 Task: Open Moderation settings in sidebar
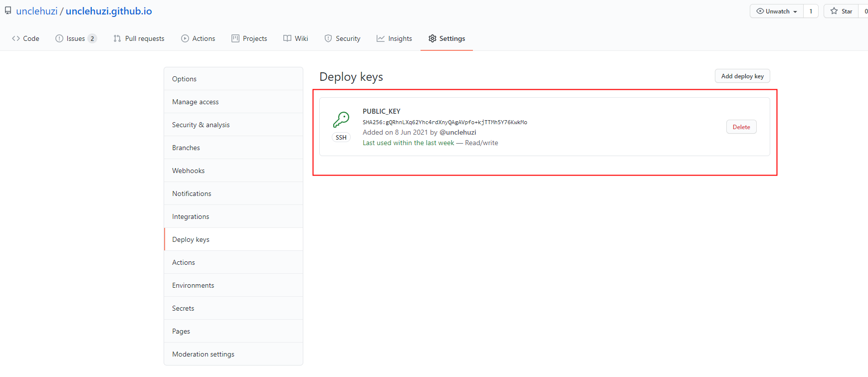pos(233,354)
